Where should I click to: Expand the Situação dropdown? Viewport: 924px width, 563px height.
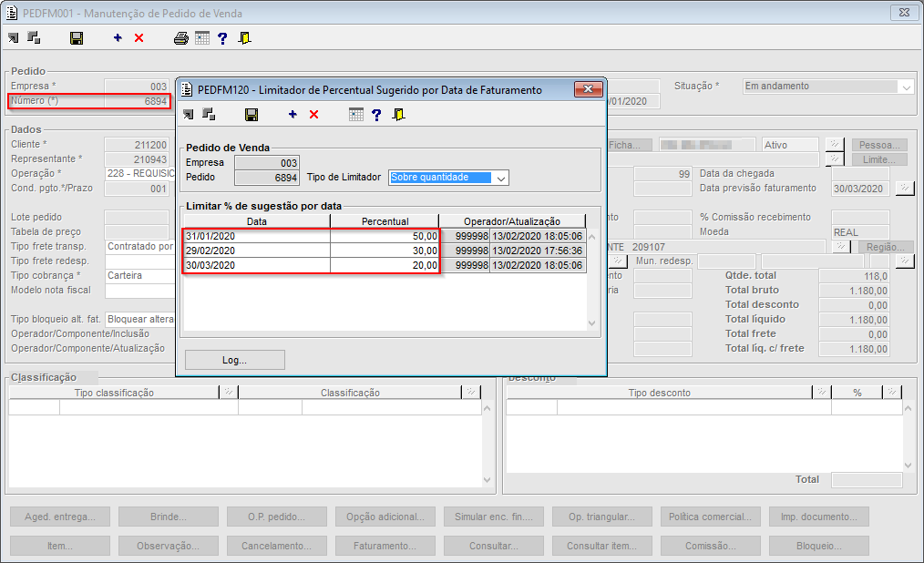coord(906,87)
